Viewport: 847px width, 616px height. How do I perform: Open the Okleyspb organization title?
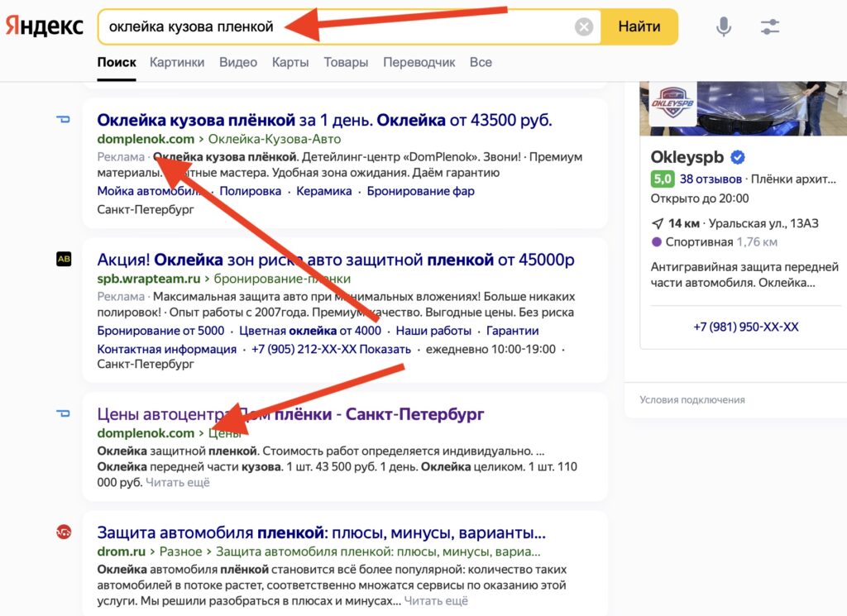(x=687, y=157)
